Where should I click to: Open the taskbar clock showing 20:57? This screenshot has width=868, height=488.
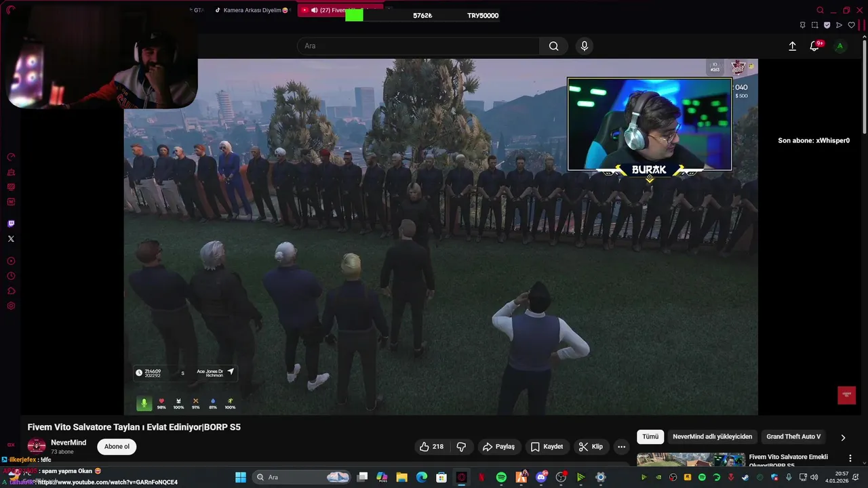pos(835,477)
